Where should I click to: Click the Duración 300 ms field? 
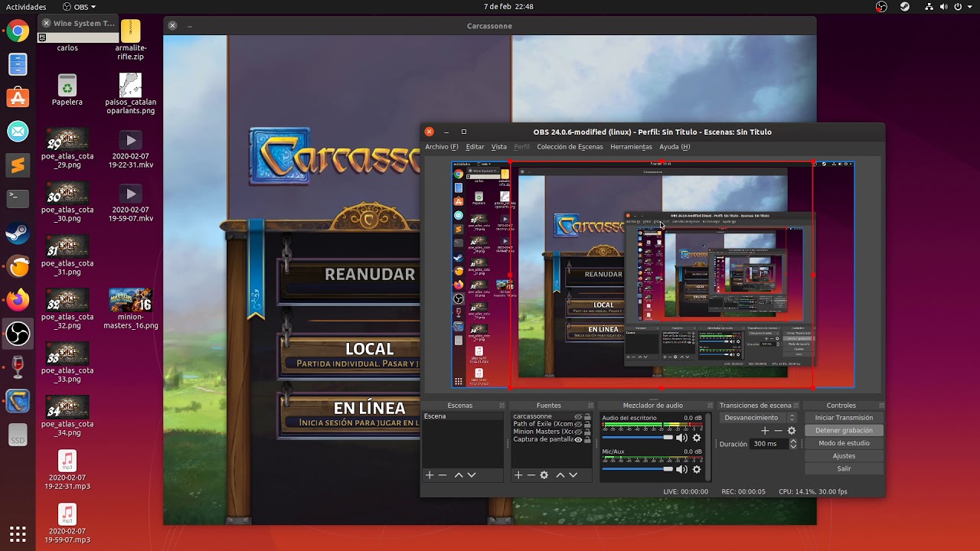click(x=769, y=444)
